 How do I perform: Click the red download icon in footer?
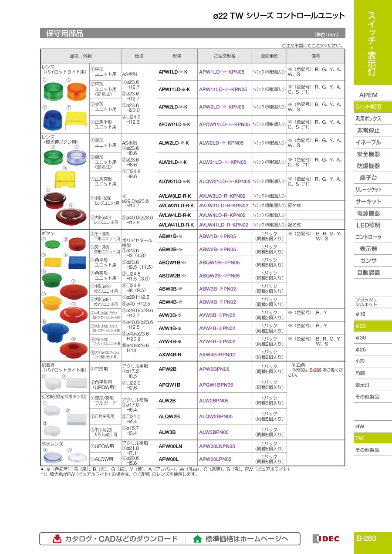click(x=57, y=539)
